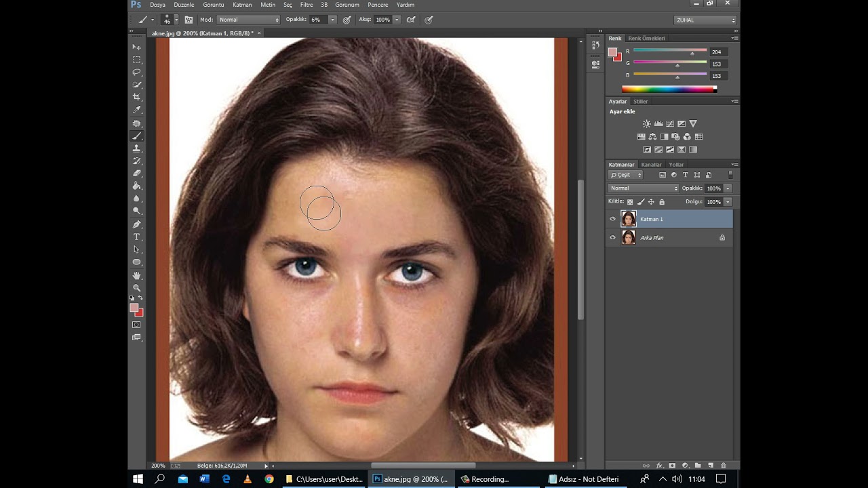868x488 pixels.
Task: Select the Pen tool
Action: point(136,224)
